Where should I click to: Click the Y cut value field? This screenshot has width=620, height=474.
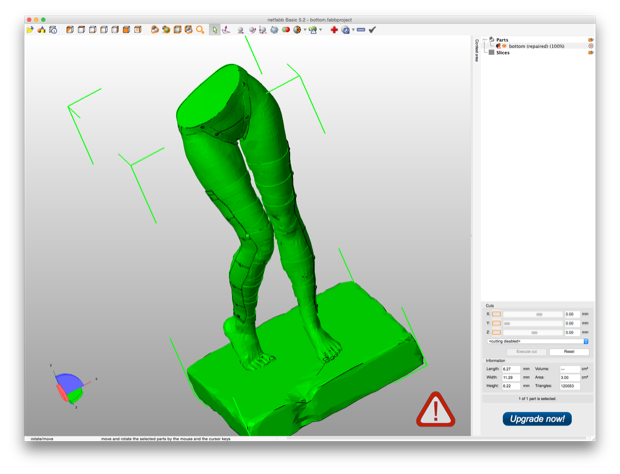(572, 323)
